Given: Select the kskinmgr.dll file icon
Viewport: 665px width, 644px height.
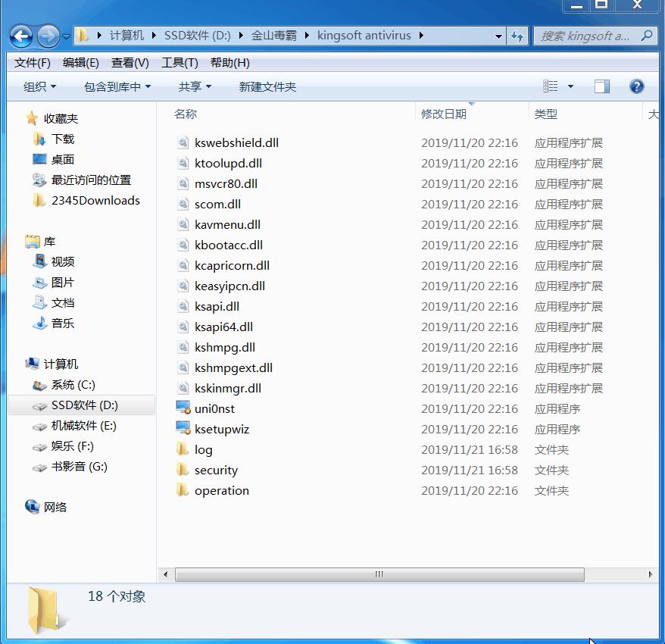Looking at the screenshot, I should pos(183,388).
